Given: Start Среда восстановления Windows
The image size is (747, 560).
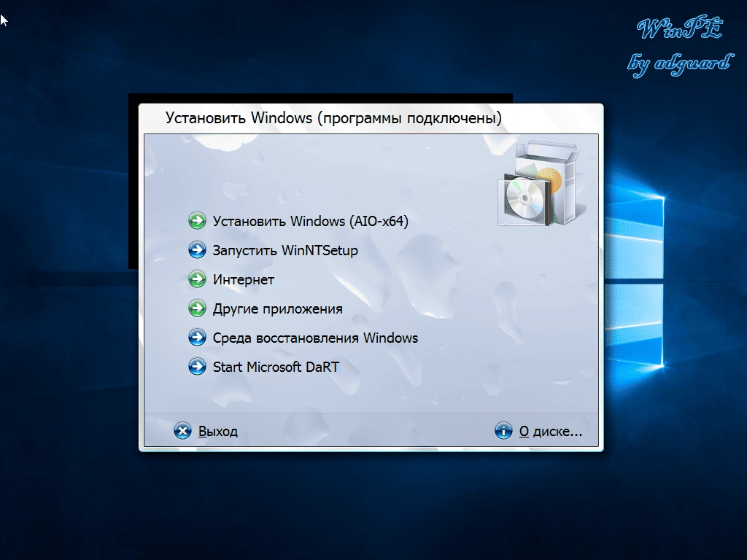Looking at the screenshot, I should coord(315,338).
